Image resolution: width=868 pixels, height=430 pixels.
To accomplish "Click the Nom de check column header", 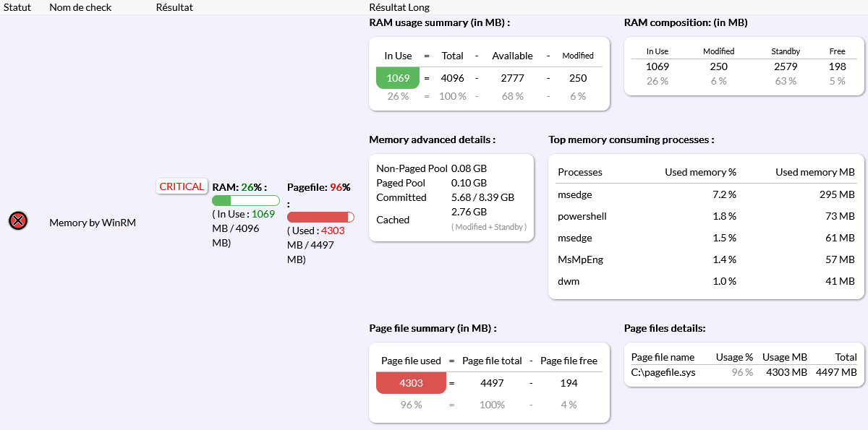I will 79,7.
